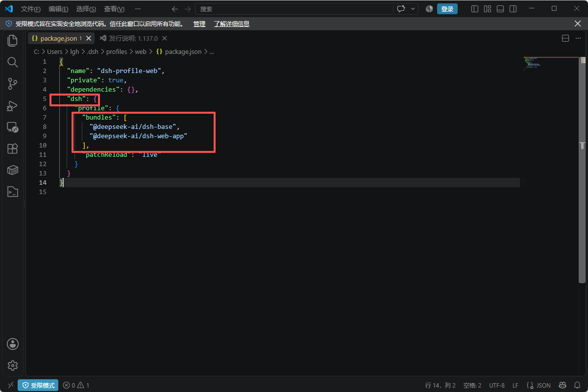Open the 选择(S) menu
The image size is (588, 392).
pyautogui.click(x=86, y=9)
